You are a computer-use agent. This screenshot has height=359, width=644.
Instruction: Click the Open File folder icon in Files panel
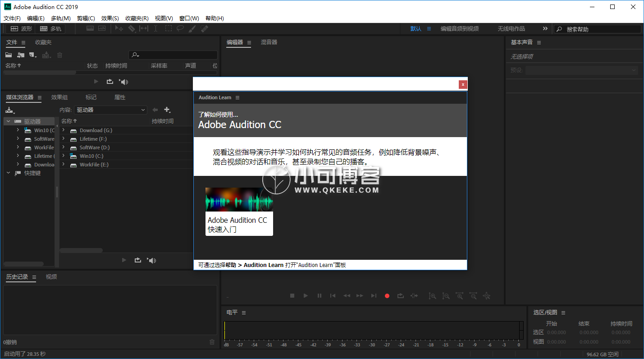pos(9,55)
